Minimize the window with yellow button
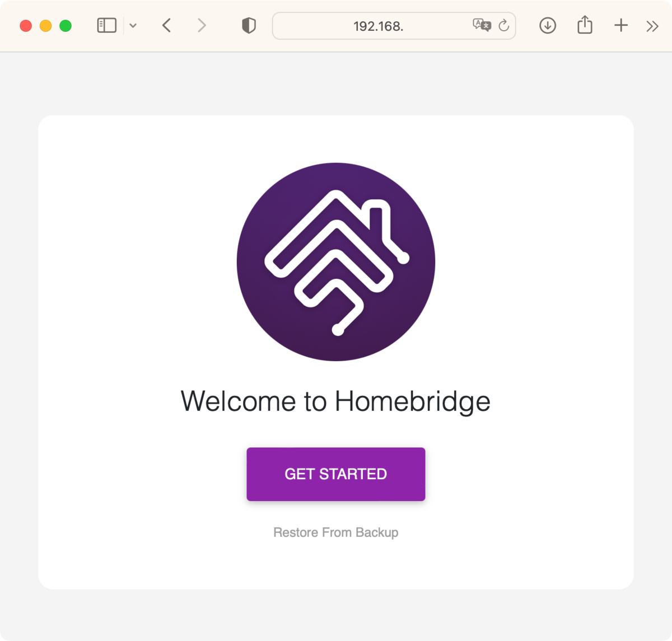 46,26
